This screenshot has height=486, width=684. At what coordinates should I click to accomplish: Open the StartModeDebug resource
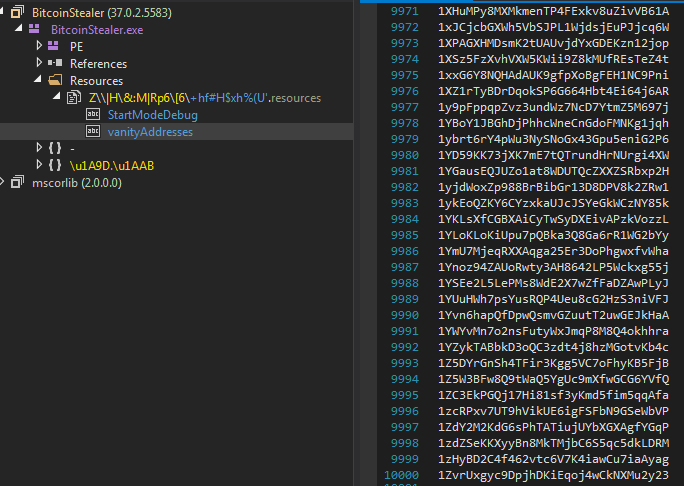pos(153,115)
